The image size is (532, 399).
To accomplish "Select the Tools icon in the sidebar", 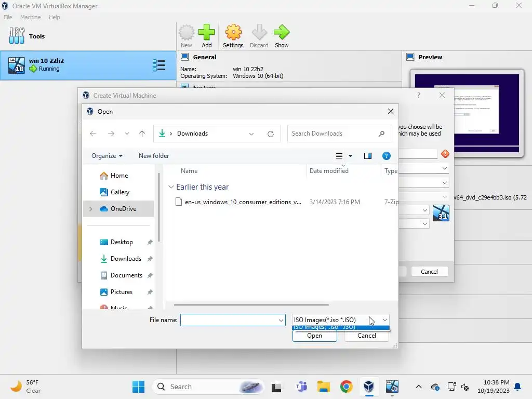I will (17, 36).
